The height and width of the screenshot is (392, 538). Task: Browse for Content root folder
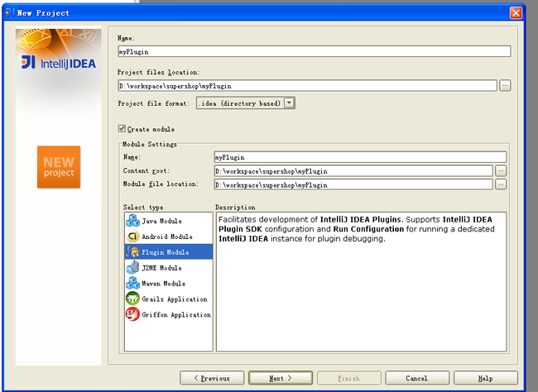tap(501, 170)
